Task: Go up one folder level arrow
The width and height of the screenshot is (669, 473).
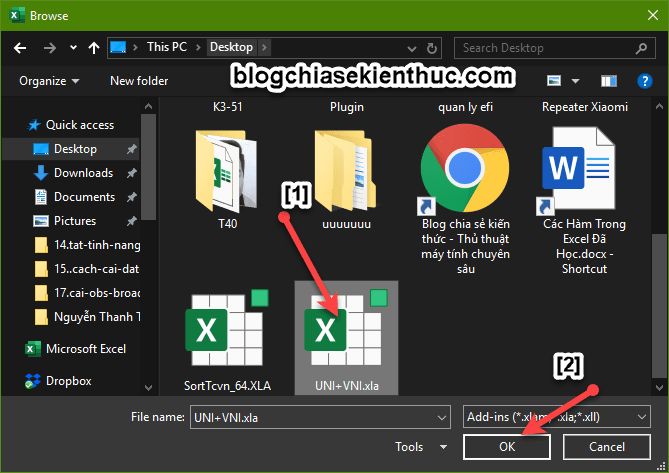Action: 93,47
